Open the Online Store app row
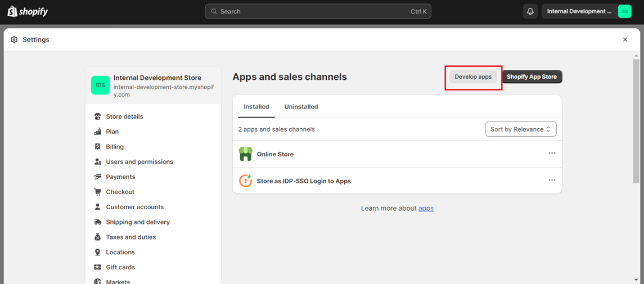The image size is (644, 284). [x=397, y=154]
